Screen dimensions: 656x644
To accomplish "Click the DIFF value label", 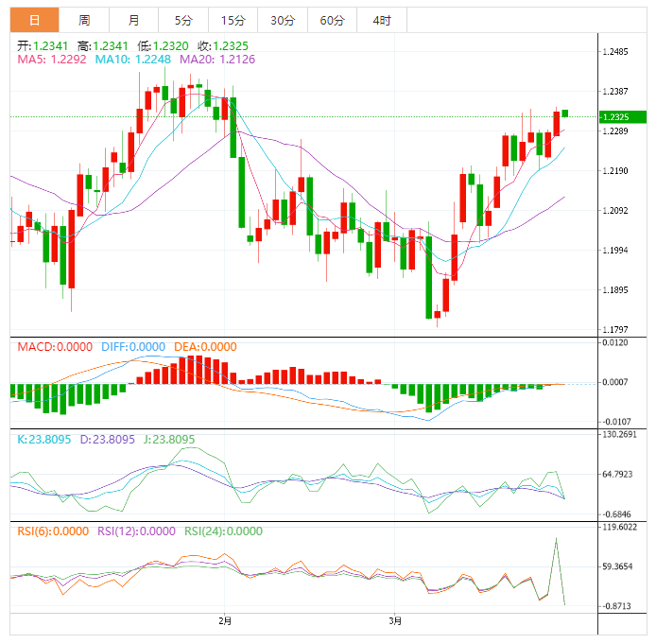I will pos(131,347).
